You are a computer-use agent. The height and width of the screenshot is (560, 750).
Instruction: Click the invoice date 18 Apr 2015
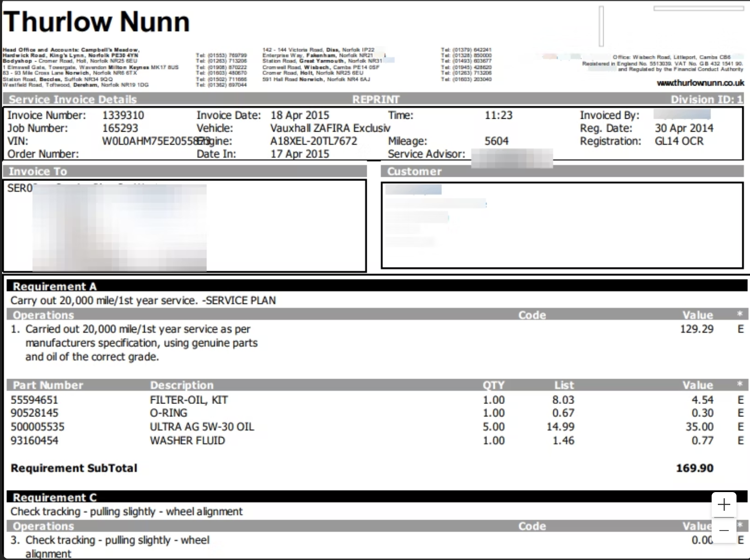click(x=300, y=115)
